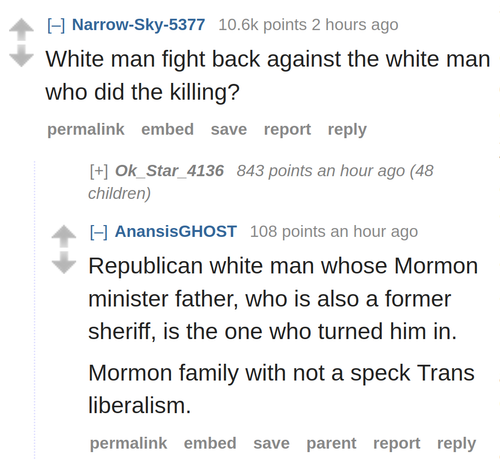Upvote Narrow-Sky-5377's comment
Viewport: 500px width, 460px height.
(21, 29)
